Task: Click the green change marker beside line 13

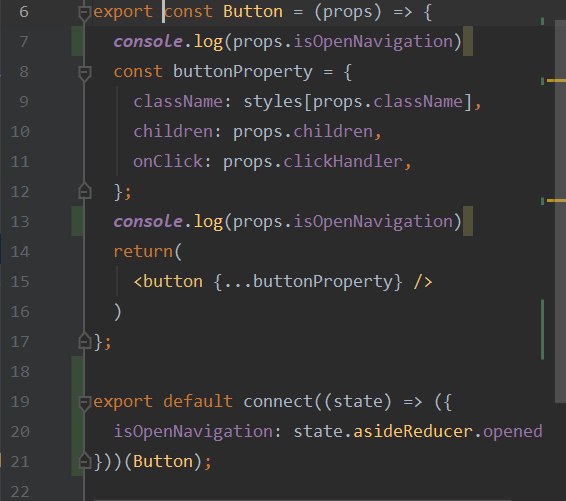Action: tap(77, 221)
